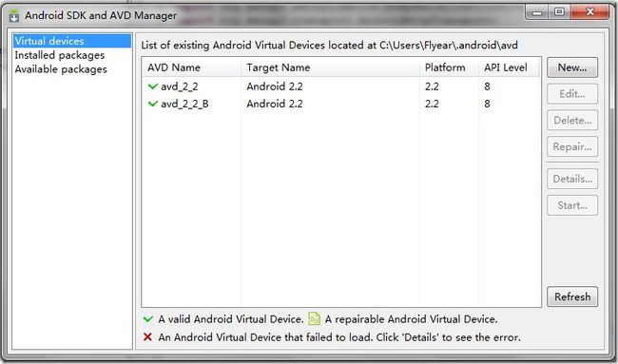Sort by the Target Name column header
618x364 pixels.
tap(330, 67)
